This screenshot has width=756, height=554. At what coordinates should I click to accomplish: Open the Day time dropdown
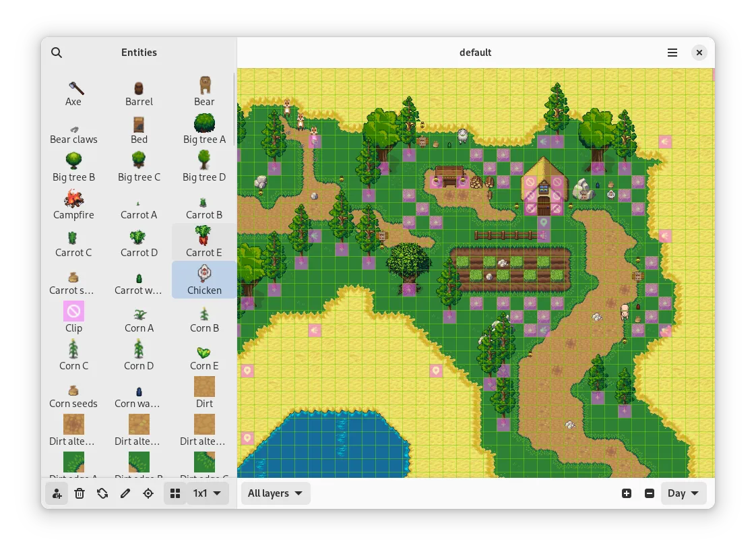pos(683,493)
